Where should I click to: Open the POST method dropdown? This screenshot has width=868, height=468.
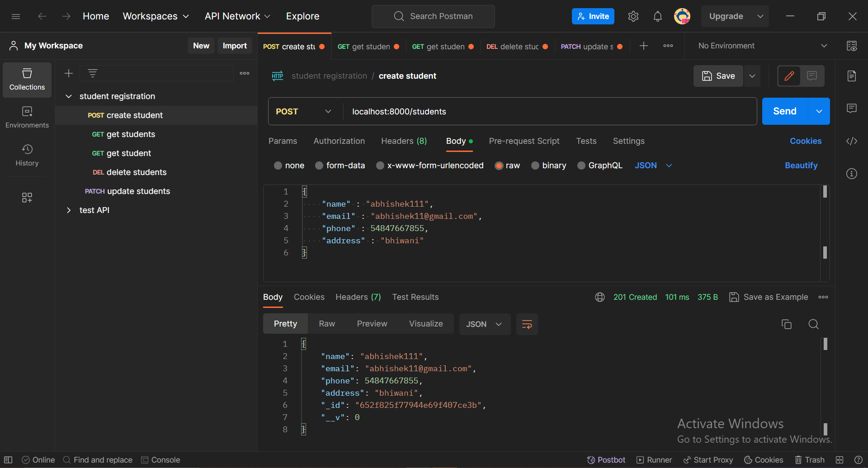click(304, 111)
